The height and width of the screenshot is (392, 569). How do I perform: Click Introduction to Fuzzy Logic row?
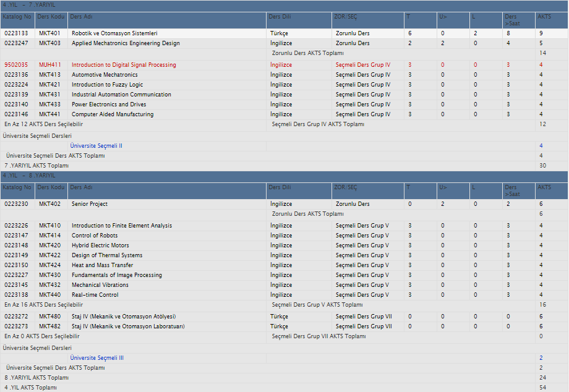(108, 85)
